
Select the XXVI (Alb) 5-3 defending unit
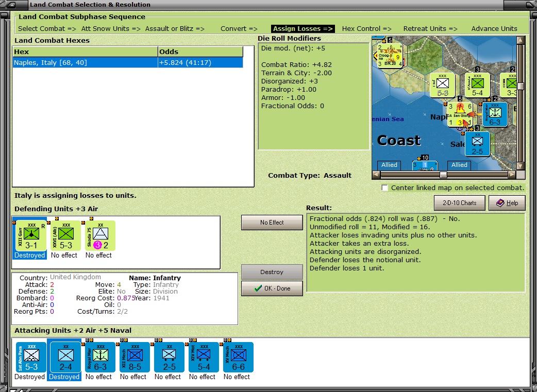66,236
